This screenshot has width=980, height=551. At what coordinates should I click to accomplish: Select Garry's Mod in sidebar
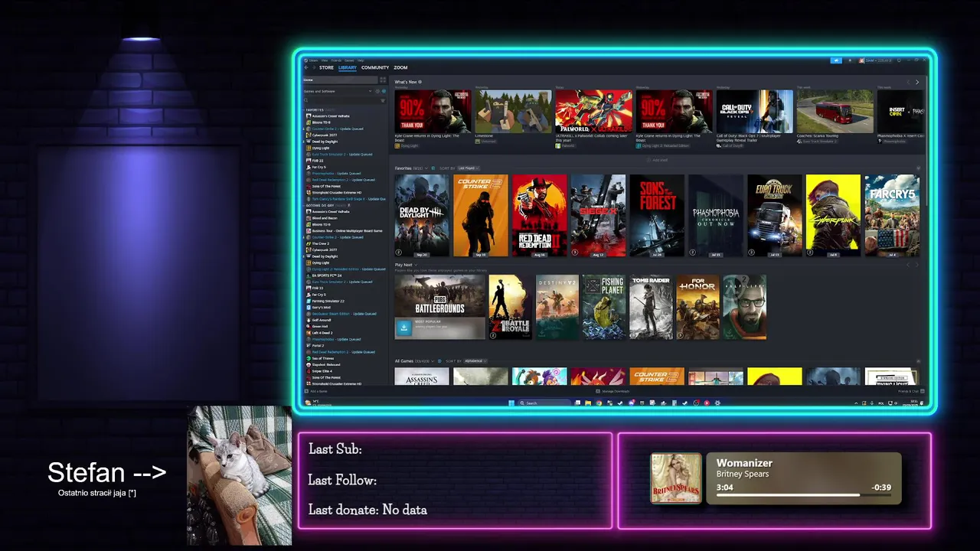click(x=322, y=308)
